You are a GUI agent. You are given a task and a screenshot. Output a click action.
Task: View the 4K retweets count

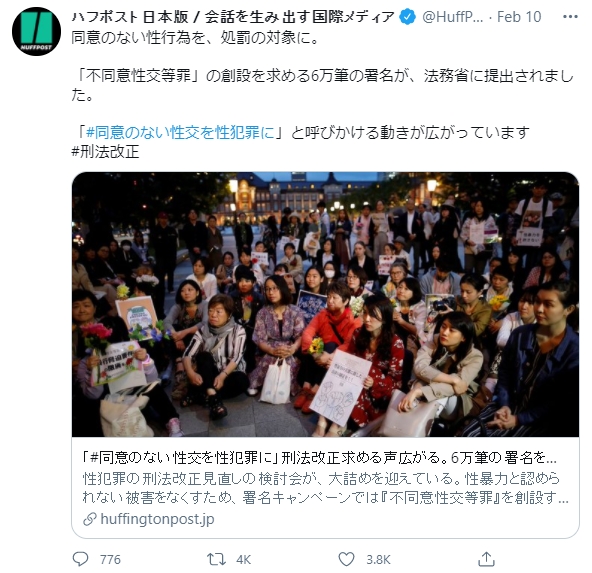(x=243, y=559)
